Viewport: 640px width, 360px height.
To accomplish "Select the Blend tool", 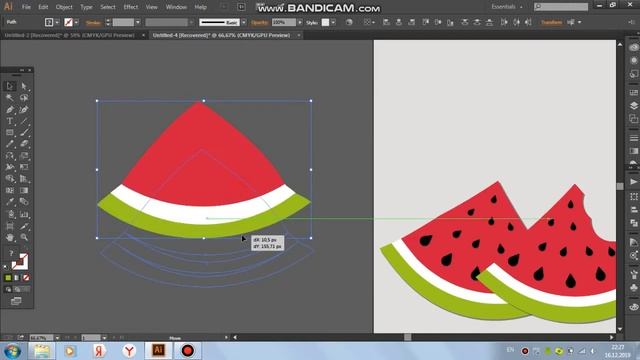I will click(24, 202).
